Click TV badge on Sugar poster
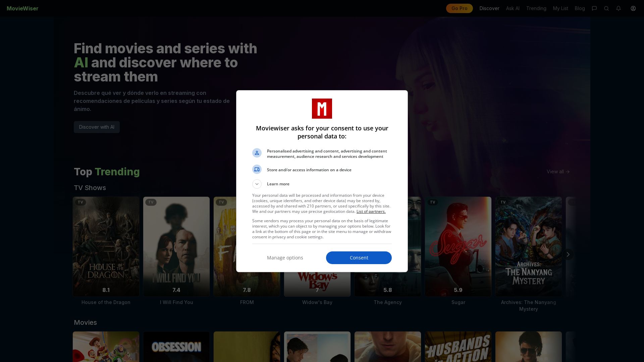The image size is (644, 362). pyautogui.click(x=433, y=202)
